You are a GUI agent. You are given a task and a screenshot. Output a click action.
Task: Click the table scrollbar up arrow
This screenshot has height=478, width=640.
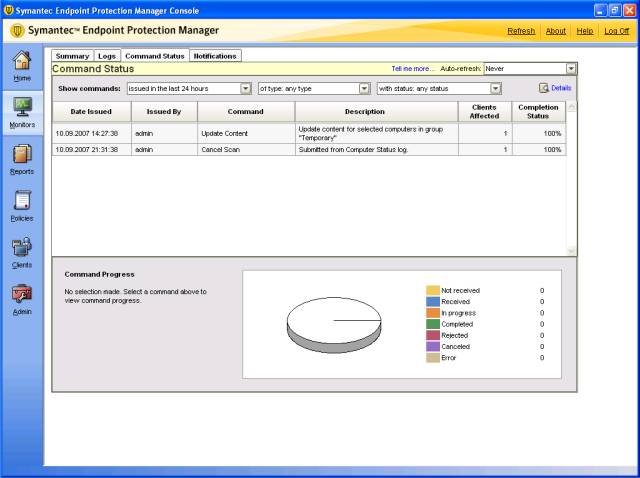571,107
